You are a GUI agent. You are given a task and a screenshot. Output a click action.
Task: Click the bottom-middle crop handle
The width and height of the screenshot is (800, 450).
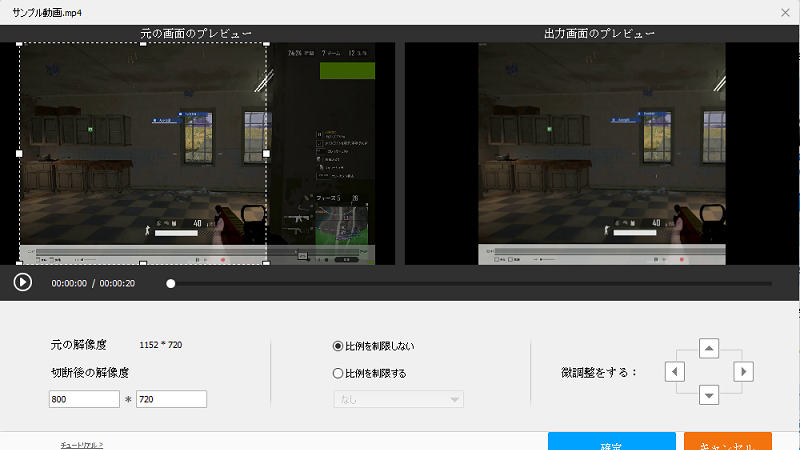tap(143, 263)
